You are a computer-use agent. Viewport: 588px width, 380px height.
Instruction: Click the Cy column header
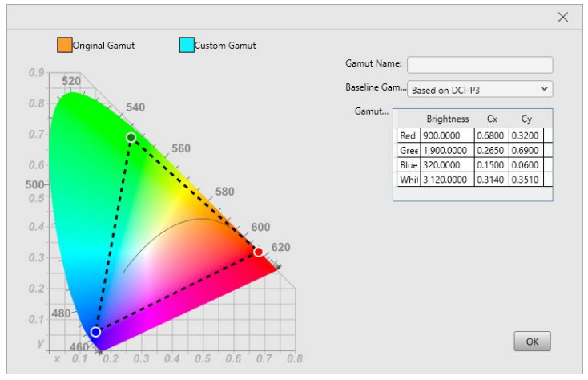coord(526,119)
